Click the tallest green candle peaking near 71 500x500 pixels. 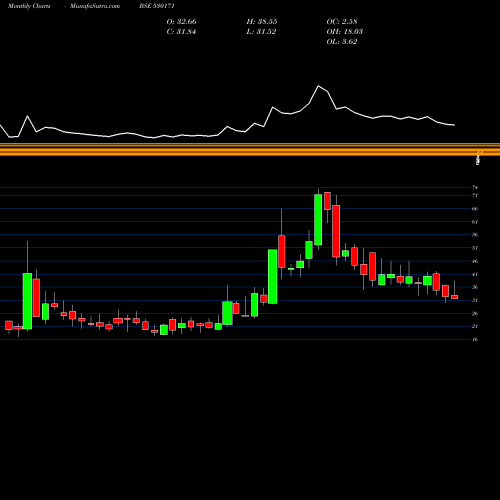[x=318, y=220]
